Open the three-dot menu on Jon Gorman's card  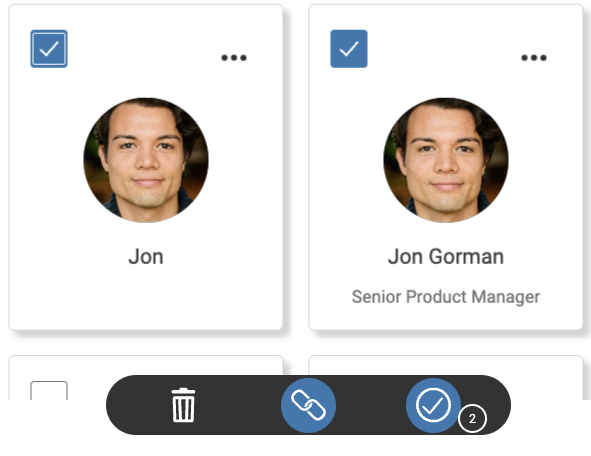coord(534,58)
